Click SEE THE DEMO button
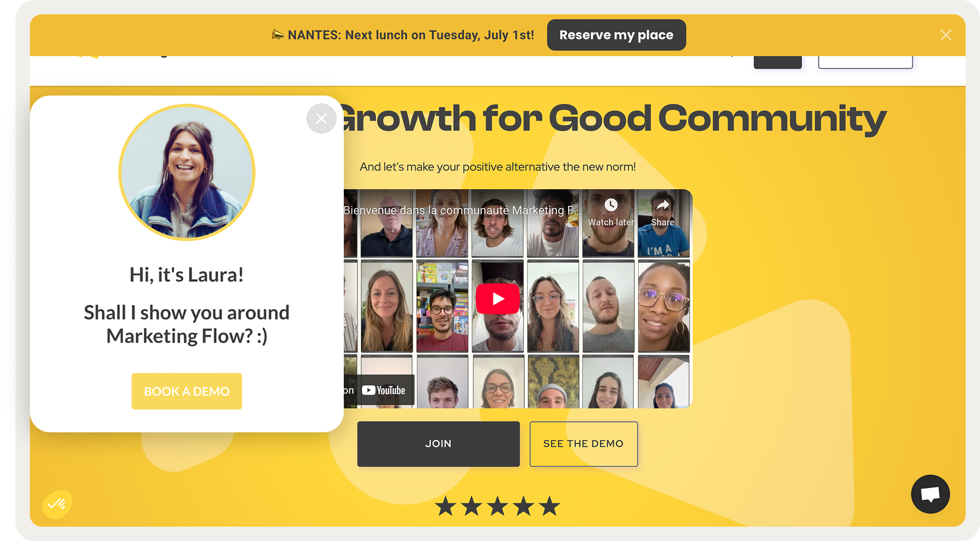The width and height of the screenshot is (980, 541). click(583, 444)
